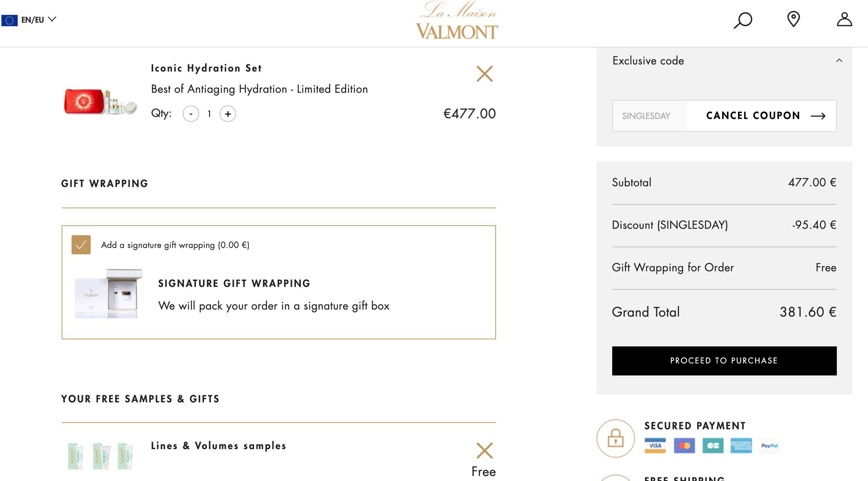Increase quantity with the plus button

tap(228, 114)
